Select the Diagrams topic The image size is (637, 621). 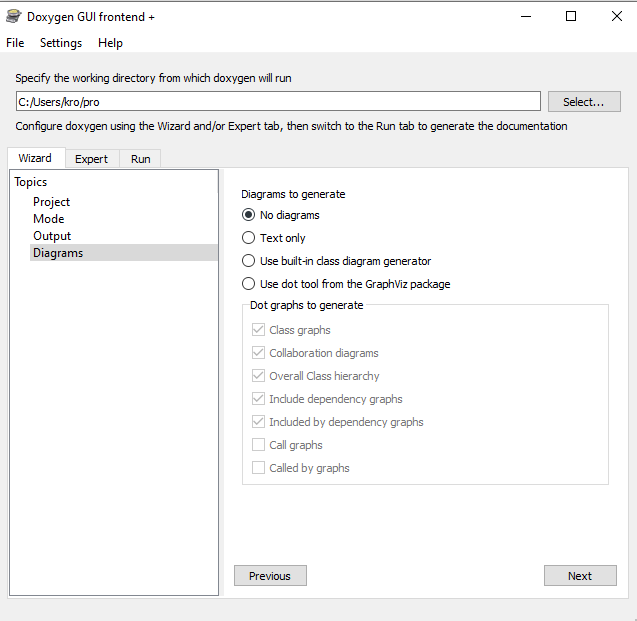[58, 253]
